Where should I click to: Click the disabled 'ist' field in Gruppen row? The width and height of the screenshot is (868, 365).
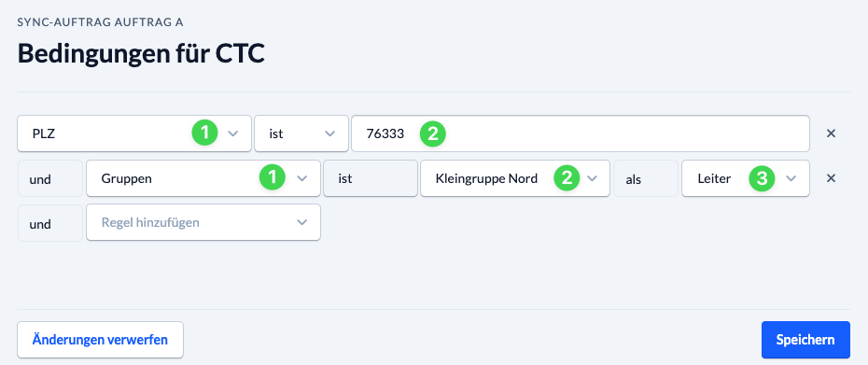[370, 178]
